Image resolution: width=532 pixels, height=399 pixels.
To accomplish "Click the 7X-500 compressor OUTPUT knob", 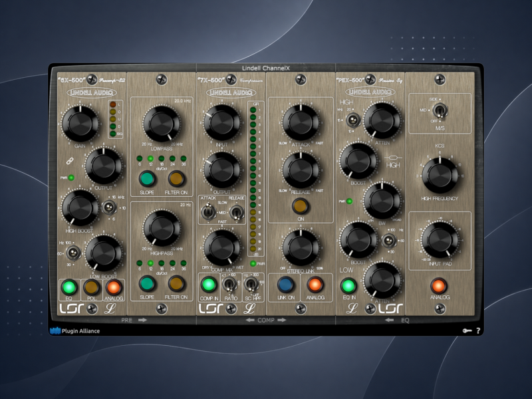I will 222,170.
